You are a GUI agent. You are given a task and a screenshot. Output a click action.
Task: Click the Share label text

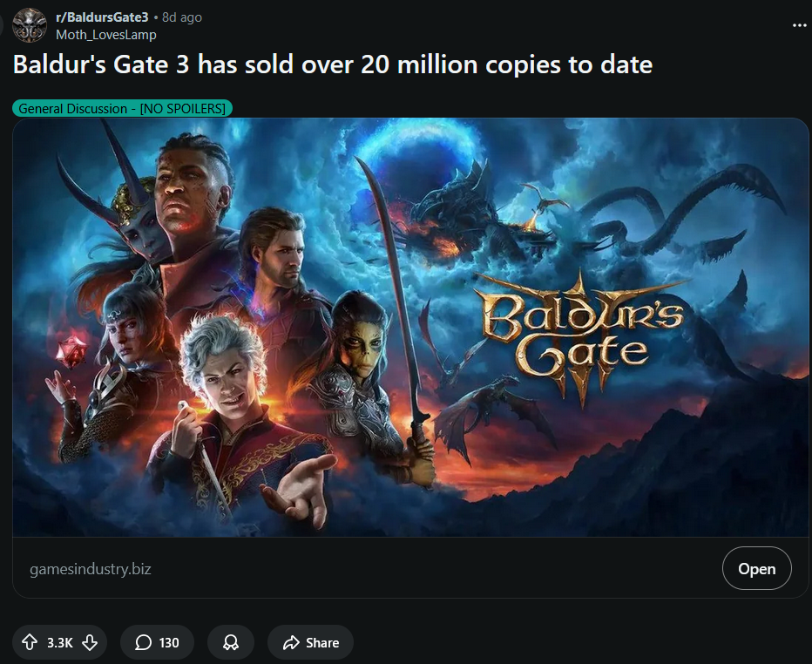(322, 642)
